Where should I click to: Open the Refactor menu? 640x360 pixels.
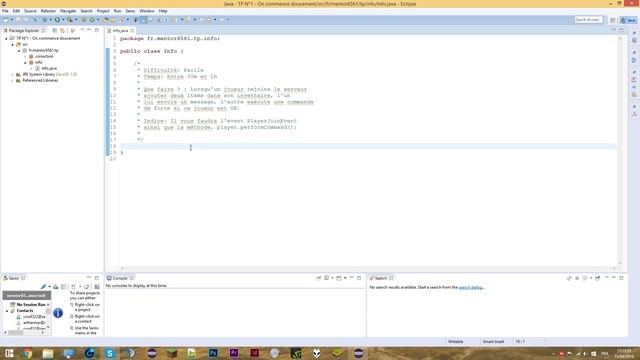click(48, 11)
